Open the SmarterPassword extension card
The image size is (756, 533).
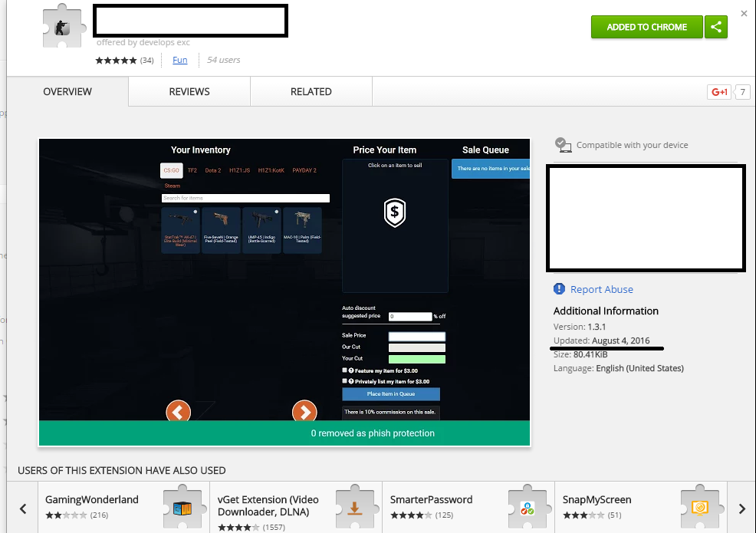[x=468, y=507]
